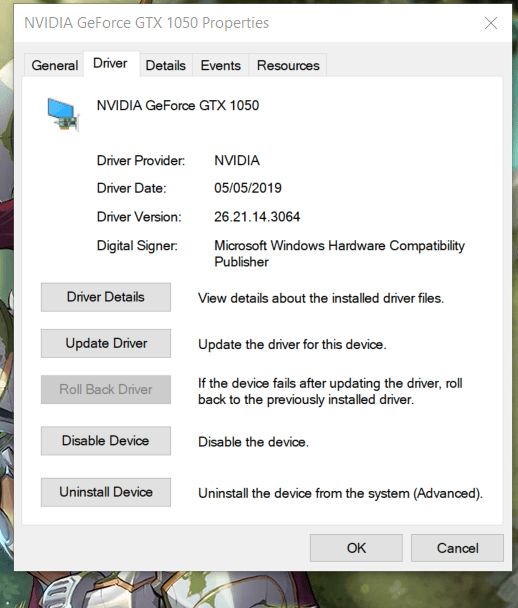
Task: Close the GTX 1050 Properties window
Action: click(491, 23)
